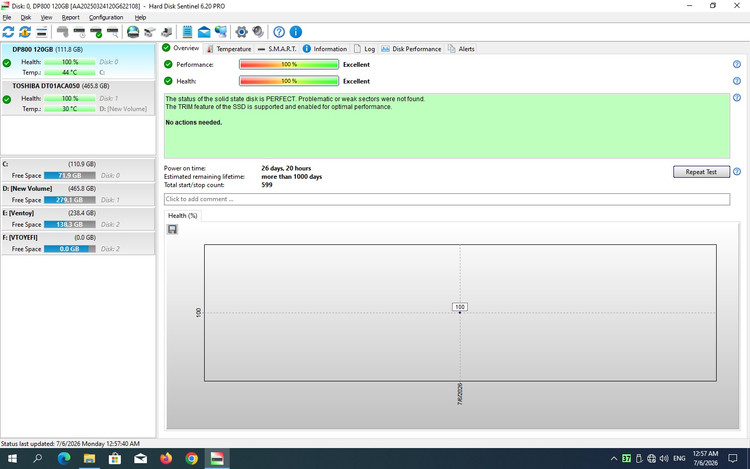This screenshot has width=750, height=469.
Task: Switch to the S.M.A.R.T. tab
Action: click(277, 49)
